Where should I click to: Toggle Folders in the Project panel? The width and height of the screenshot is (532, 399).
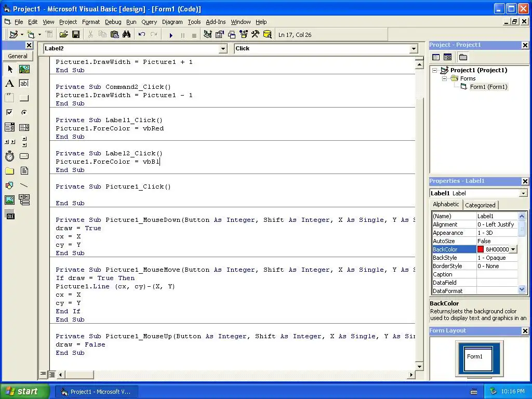[463, 57]
